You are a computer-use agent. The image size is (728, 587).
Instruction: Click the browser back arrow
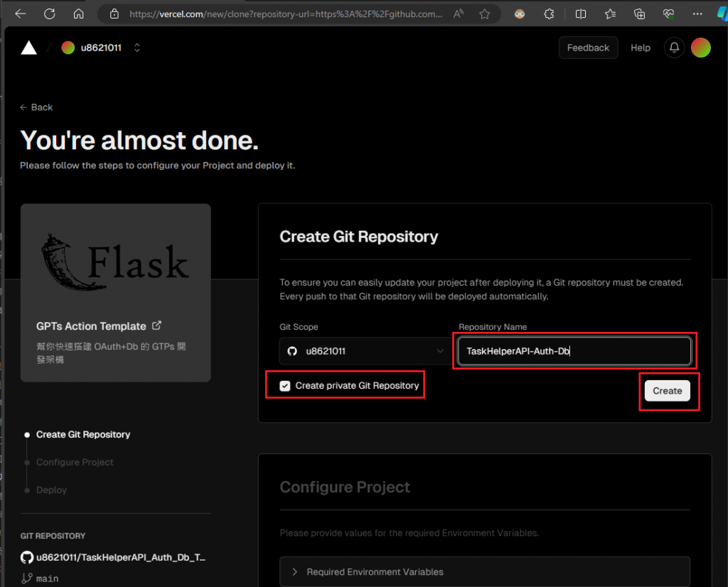[x=20, y=14]
